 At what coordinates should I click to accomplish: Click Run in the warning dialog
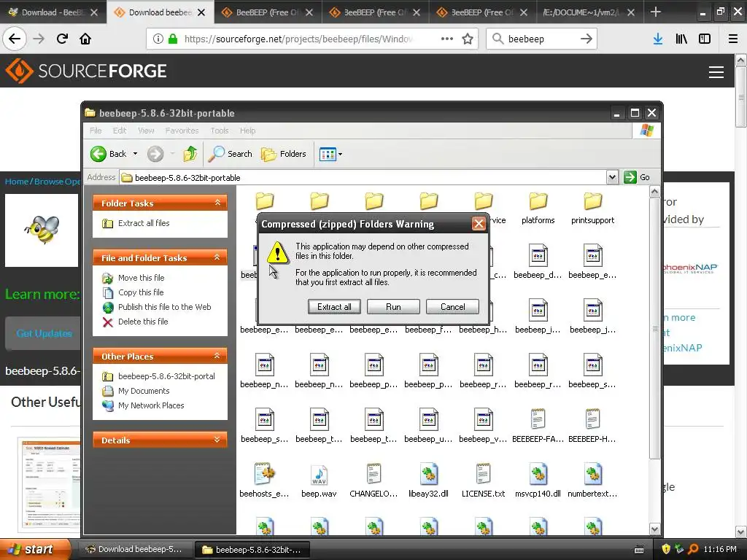tap(393, 307)
